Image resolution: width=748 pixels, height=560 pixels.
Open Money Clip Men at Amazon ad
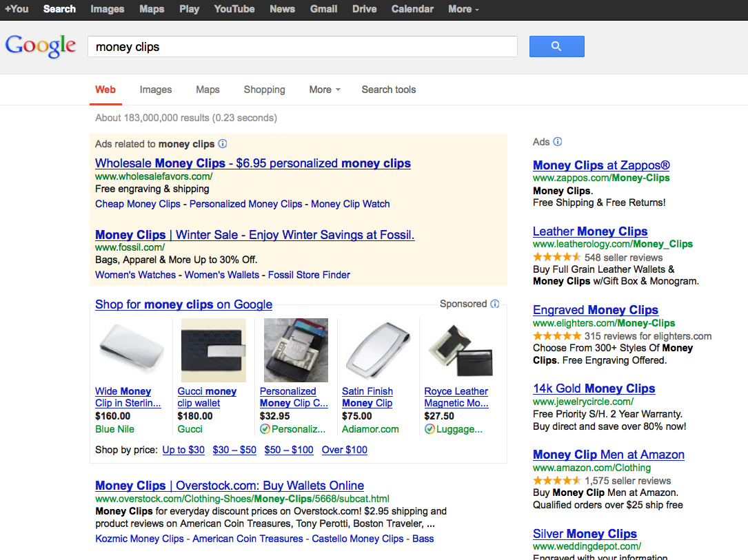[x=608, y=455]
